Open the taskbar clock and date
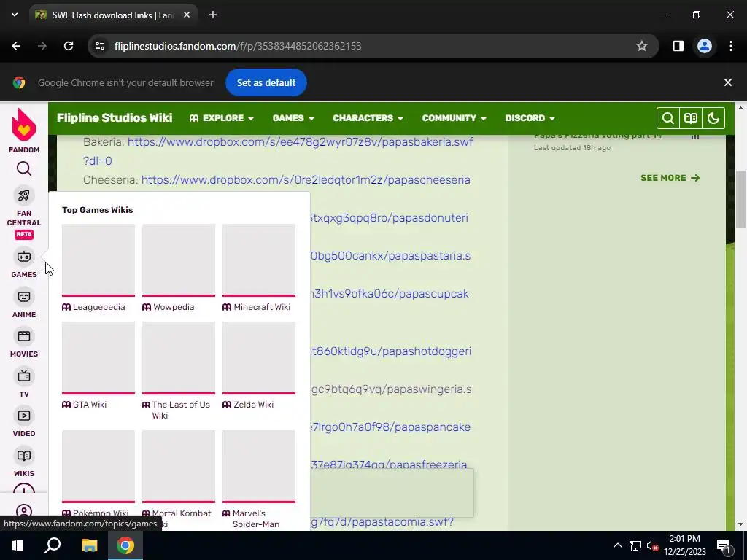The height and width of the screenshot is (560, 747). (x=684, y=545)
